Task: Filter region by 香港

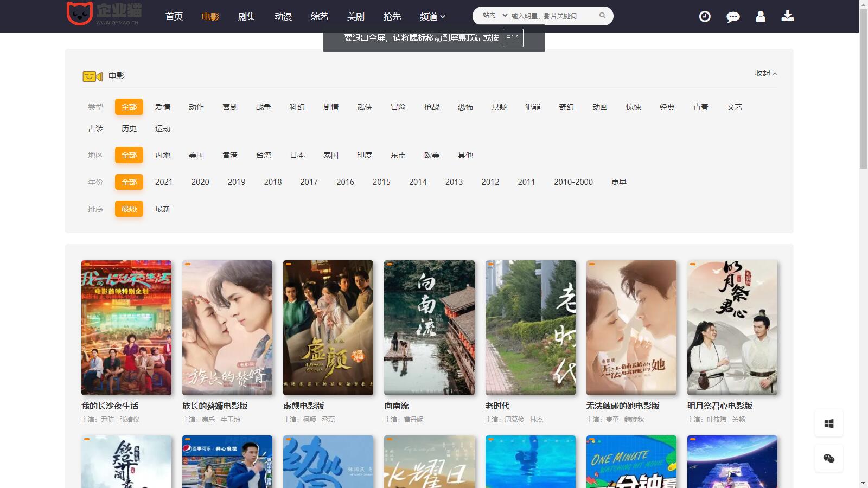Action: tap(230, 155)
